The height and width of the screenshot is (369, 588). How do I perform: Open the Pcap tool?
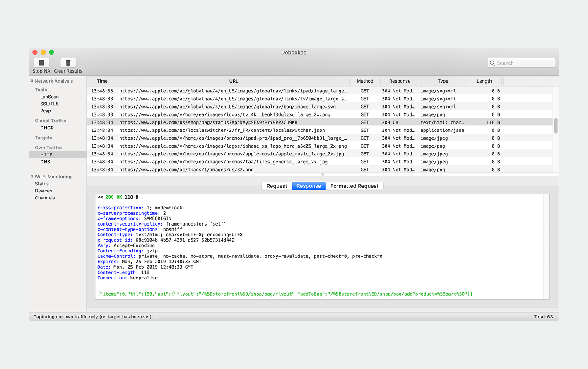click(46, 111)
